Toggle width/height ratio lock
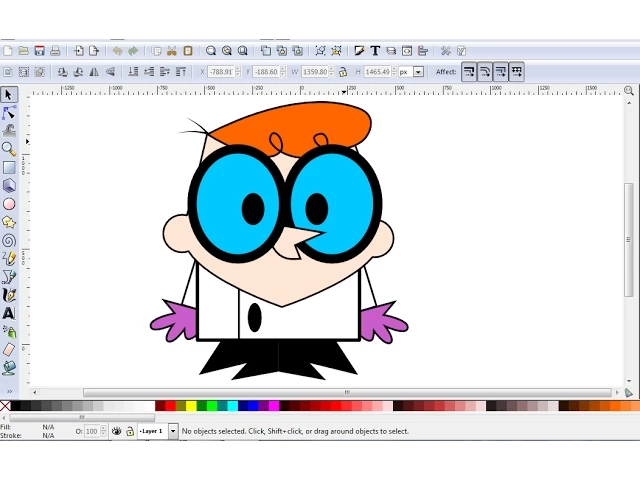This screenshot has width=640, height=480. click(x=343, y=72)
